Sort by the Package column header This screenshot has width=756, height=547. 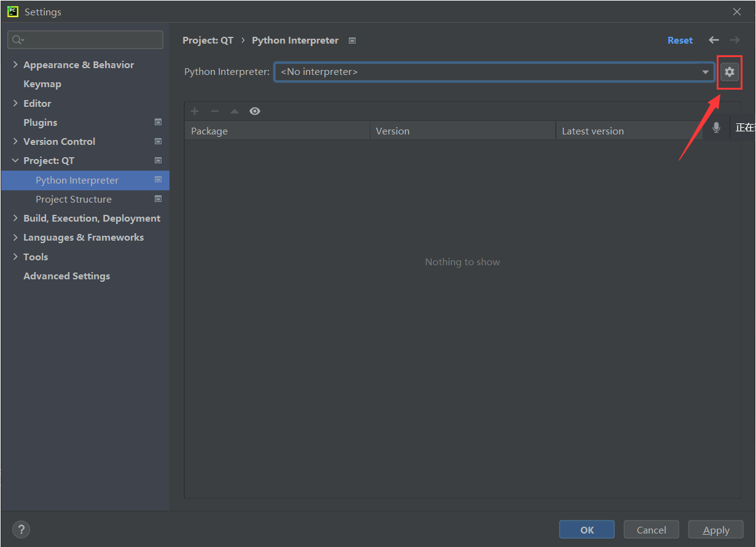click(x=277, y=131)
